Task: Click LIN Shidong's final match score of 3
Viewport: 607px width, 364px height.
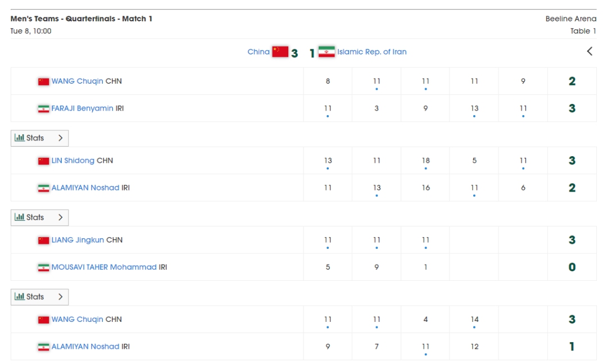Action: tap(572, 161)
